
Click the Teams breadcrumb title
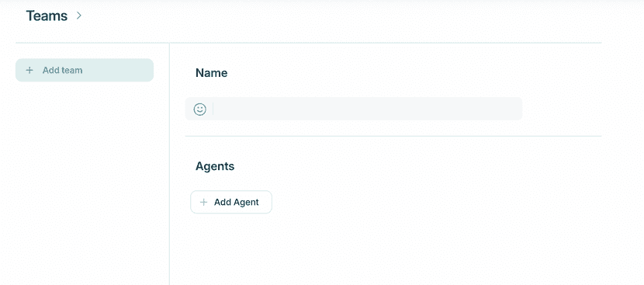[47, 16]
